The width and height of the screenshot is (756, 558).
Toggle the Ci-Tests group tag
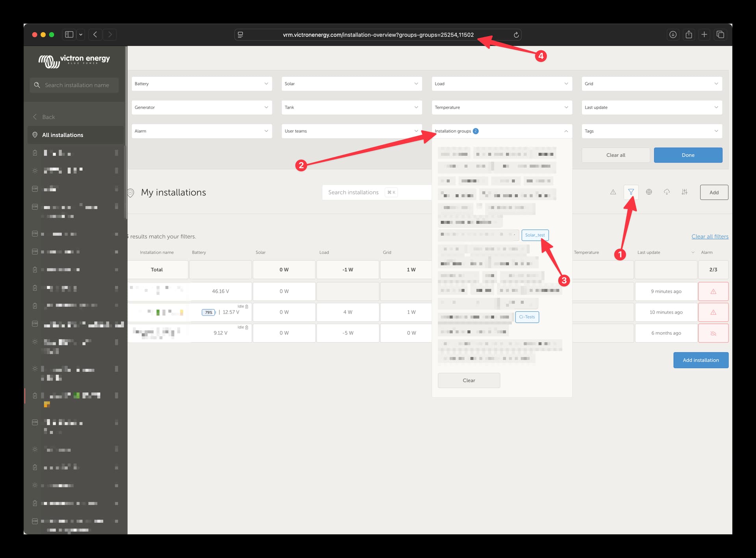point(527,317)
